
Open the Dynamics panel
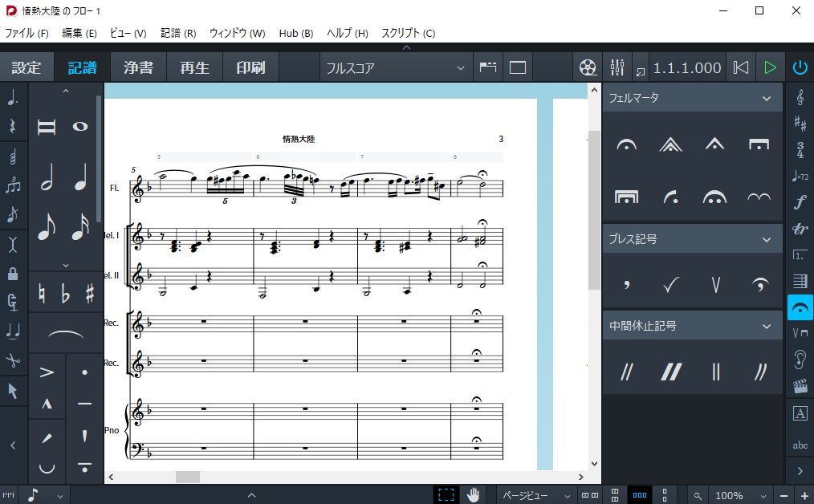point(800,202)
